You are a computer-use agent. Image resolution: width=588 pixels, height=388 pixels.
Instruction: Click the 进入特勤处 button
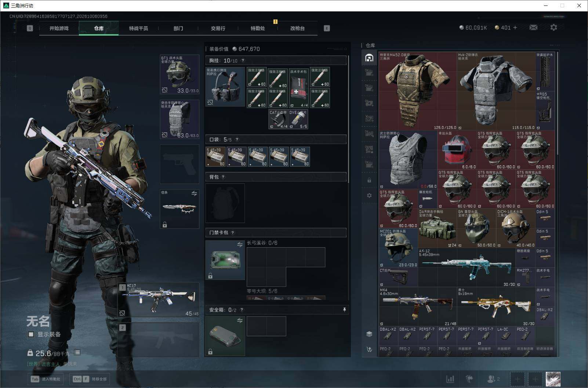point(46,379)
